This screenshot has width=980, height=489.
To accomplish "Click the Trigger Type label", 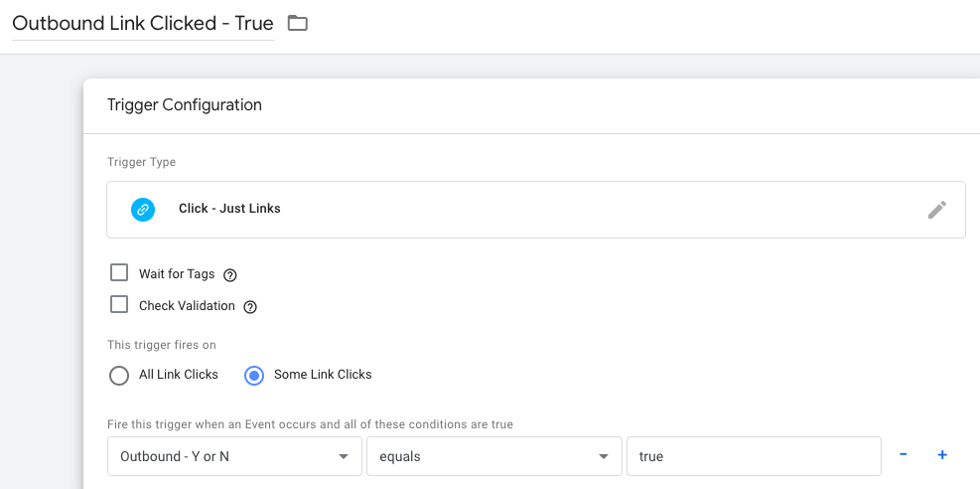I will [141, 162].
